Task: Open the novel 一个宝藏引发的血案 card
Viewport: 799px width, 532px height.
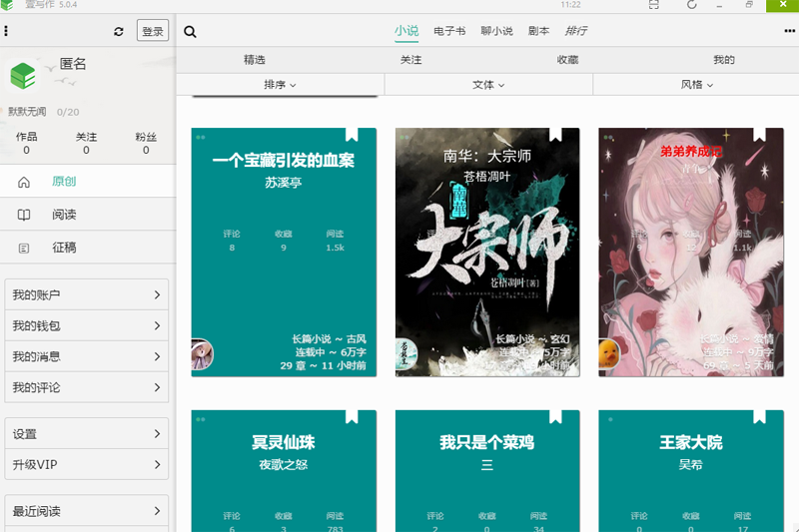Action: [x=284, y=252]
